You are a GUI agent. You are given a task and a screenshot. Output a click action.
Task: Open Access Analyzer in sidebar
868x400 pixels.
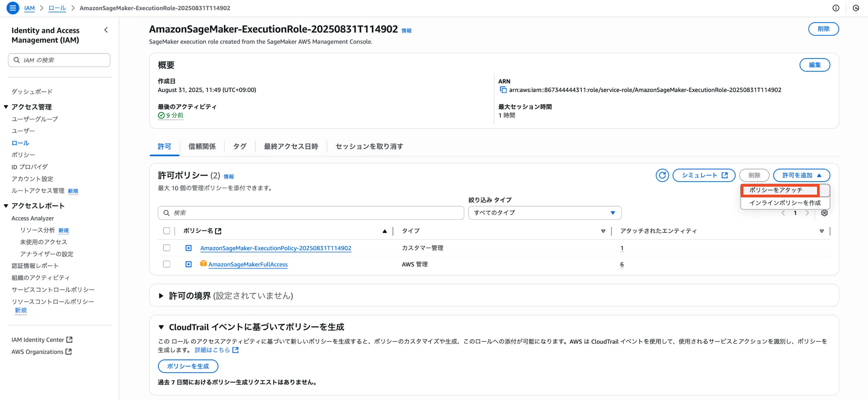pyautogui.click(x=33, y=218)
